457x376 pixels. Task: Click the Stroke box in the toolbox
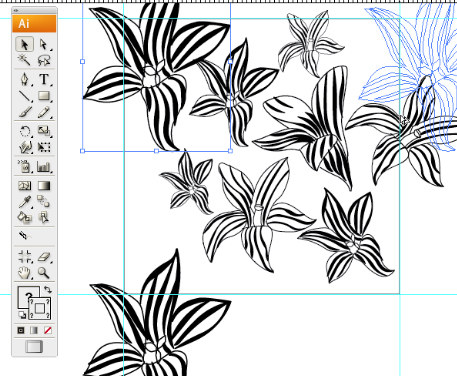click(x=40, y=308)
